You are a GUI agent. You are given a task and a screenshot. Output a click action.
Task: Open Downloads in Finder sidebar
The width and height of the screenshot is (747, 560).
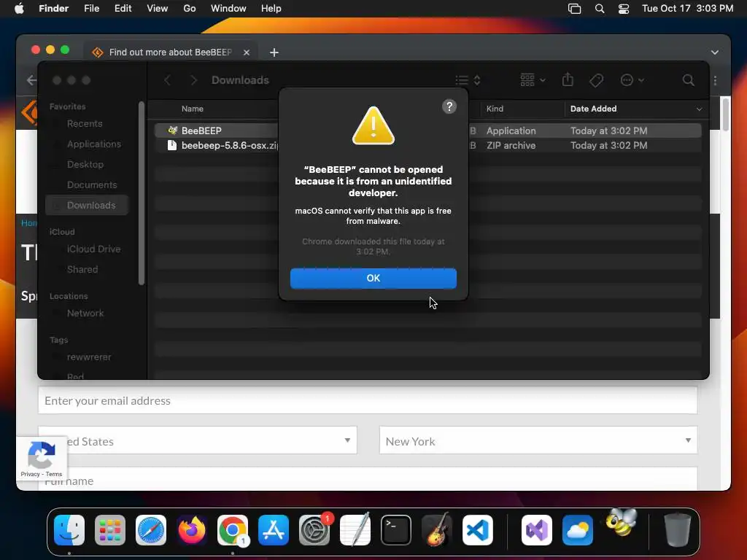(88, 205)
